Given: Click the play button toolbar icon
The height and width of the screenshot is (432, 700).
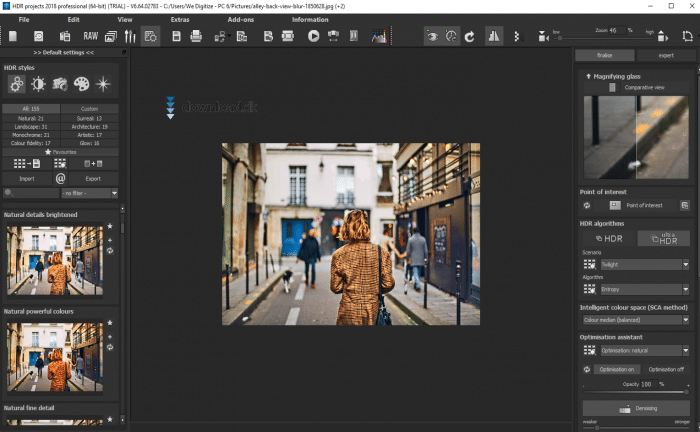Looking at the screenshot, I should pos(313,36).
